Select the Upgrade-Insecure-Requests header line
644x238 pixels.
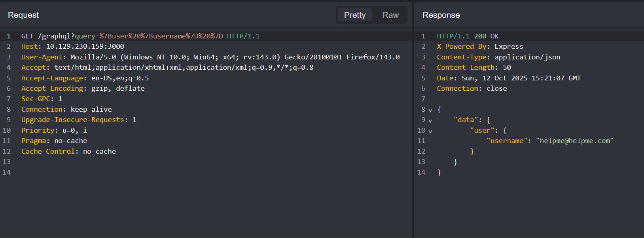tap(78, 120)
